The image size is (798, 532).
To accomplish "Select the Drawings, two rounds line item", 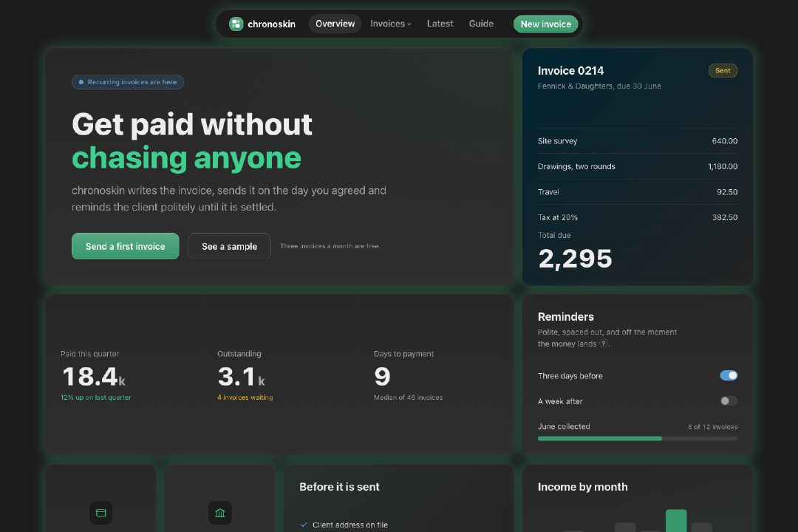I will click(x=638, y=166).
